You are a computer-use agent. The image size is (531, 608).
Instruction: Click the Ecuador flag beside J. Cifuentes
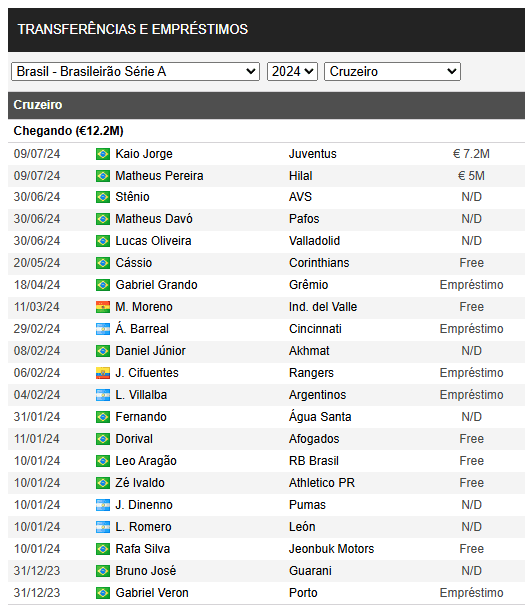coord(103,373)
